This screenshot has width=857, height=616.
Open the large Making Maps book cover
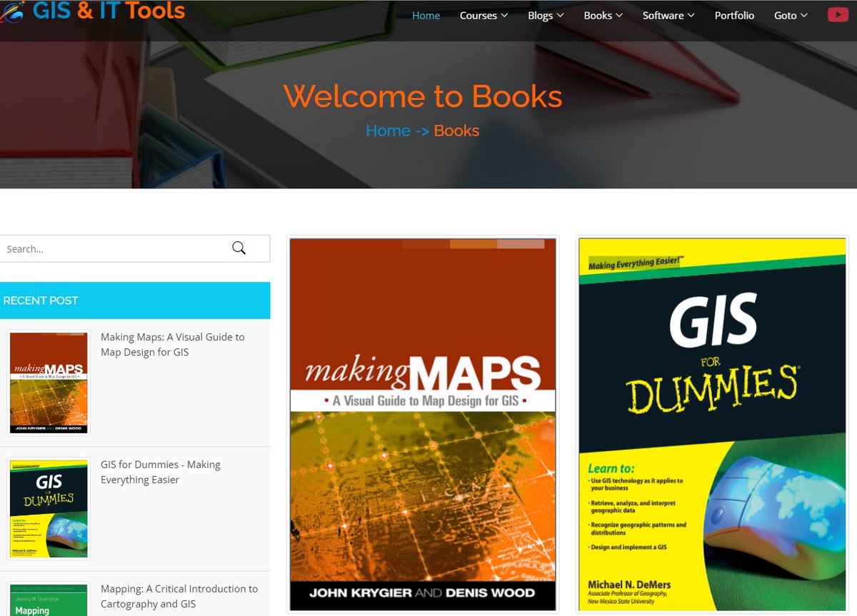point(423,424)
